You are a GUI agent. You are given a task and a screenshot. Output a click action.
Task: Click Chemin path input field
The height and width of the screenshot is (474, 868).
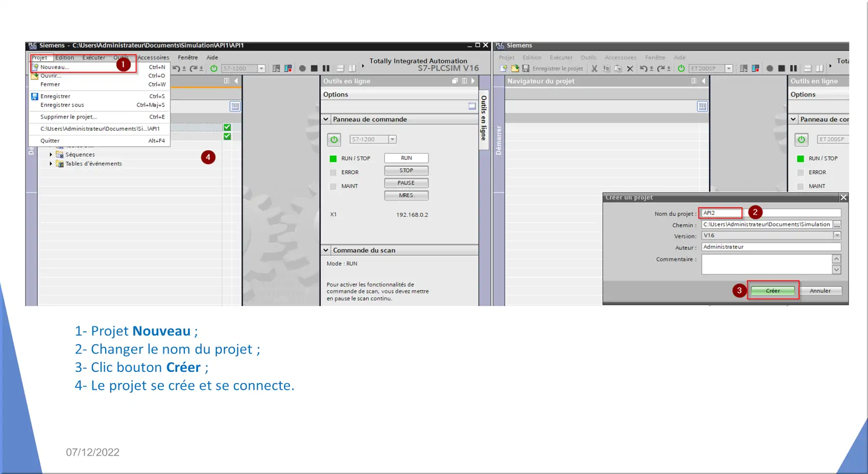(x=767, y=225)
